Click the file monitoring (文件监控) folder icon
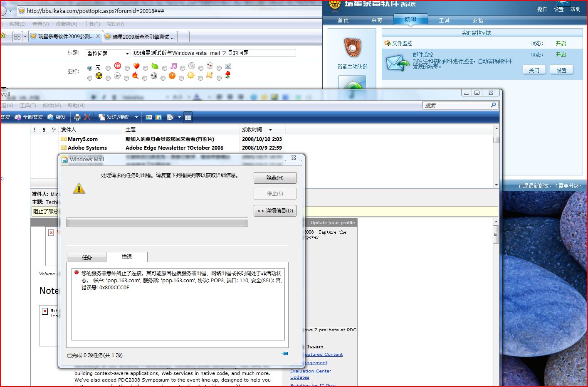Image resolution: width=588 pixels, height=387 pixels. click(x=388, y=43)
